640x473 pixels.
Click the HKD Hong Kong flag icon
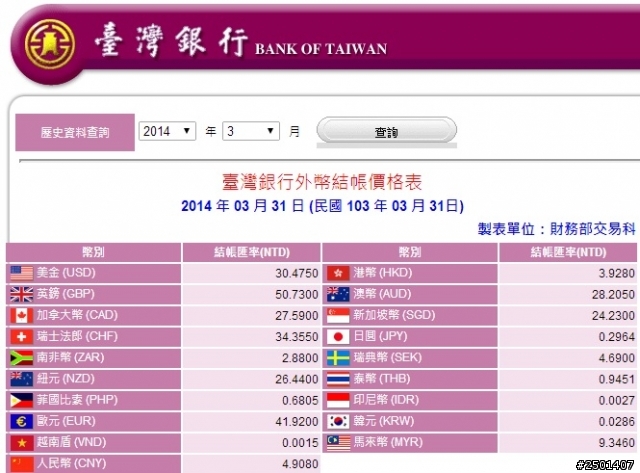pyautogui.click(x=338, y=273)
